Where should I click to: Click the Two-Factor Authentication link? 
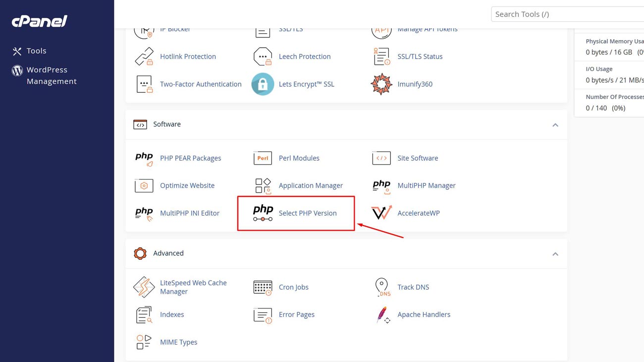point(201,84)
